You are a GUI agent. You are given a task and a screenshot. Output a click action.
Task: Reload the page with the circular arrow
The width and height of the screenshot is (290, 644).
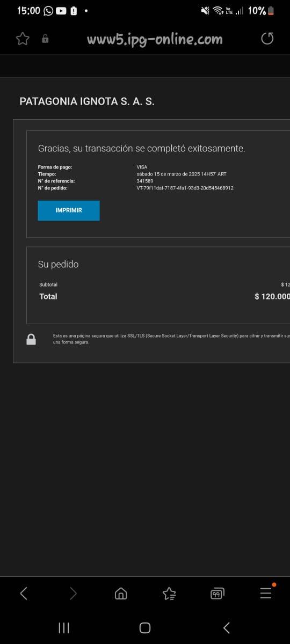pos(267,39)
